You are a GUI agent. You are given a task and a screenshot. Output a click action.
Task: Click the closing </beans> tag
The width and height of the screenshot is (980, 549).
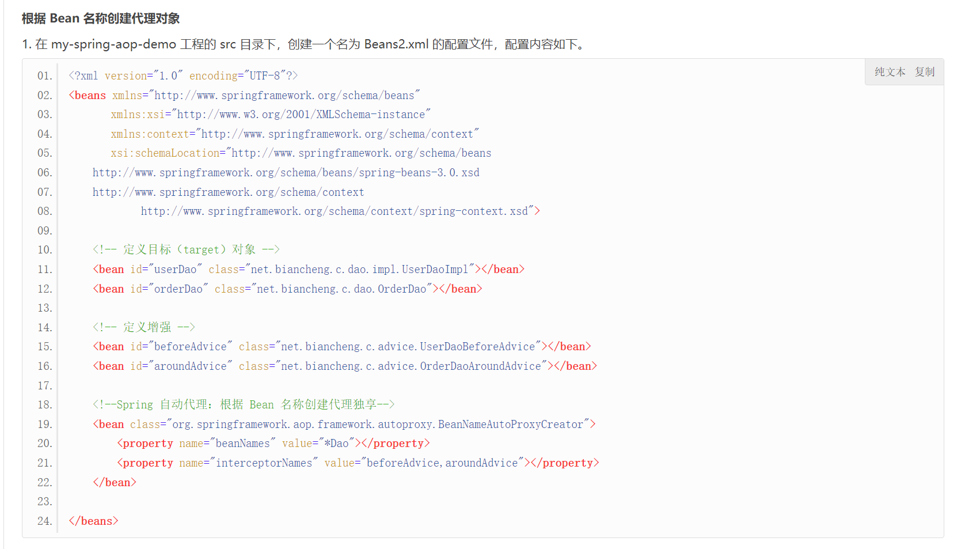click(x=93, y=521)
